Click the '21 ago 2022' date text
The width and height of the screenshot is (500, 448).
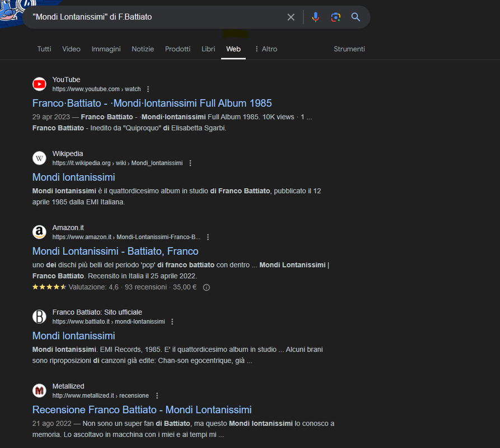click(52, 424)
